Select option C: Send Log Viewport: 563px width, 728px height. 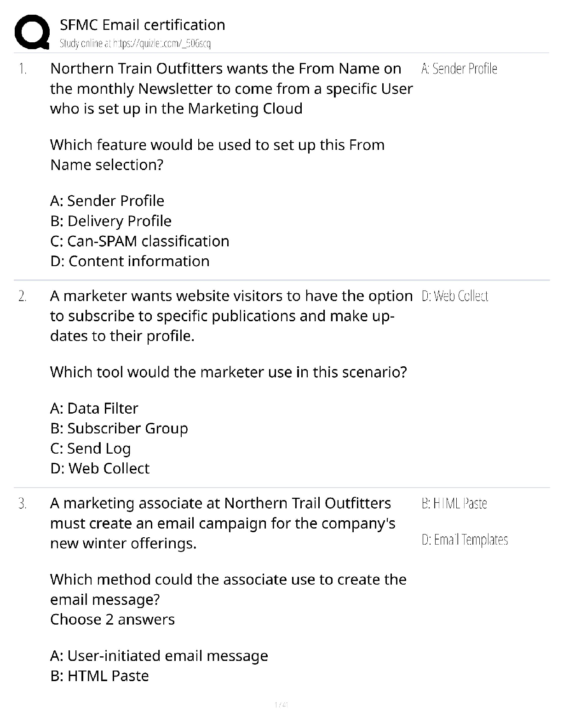91,449
